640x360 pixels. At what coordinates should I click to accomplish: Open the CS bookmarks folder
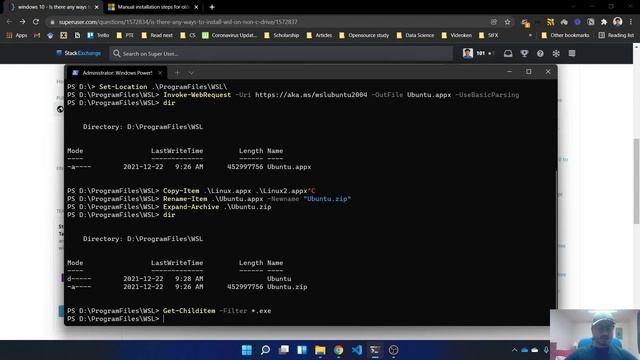[188, 35]
